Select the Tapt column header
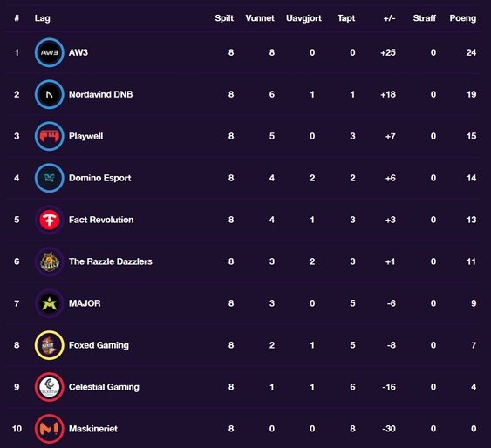The width and height of the screenshot is (491, 448). click(346, 18)
